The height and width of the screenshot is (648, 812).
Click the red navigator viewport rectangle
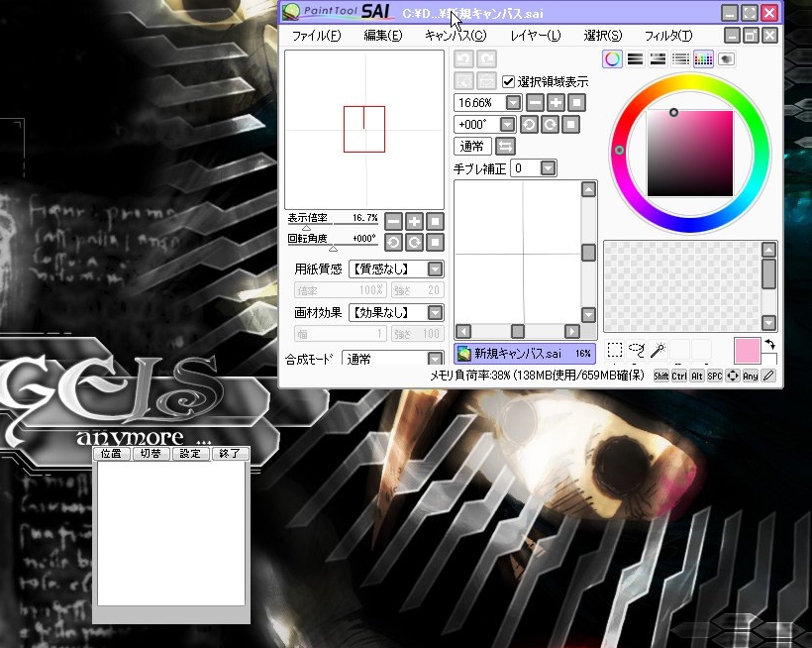pyautogui.click(x=364, y=129)
